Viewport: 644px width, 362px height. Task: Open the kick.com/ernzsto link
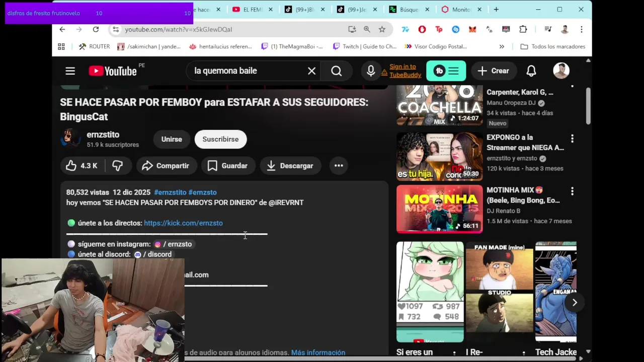point(183,223)
